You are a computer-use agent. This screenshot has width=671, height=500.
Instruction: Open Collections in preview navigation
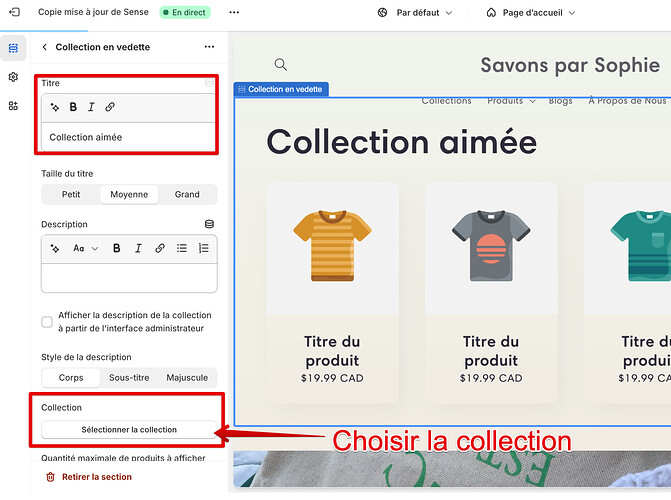tap(446, 101)
